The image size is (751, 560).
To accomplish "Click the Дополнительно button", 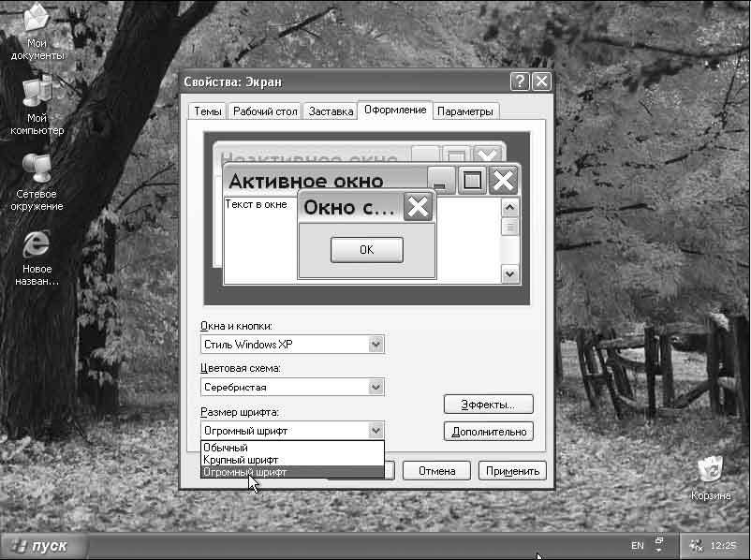I will click(488, 432).
